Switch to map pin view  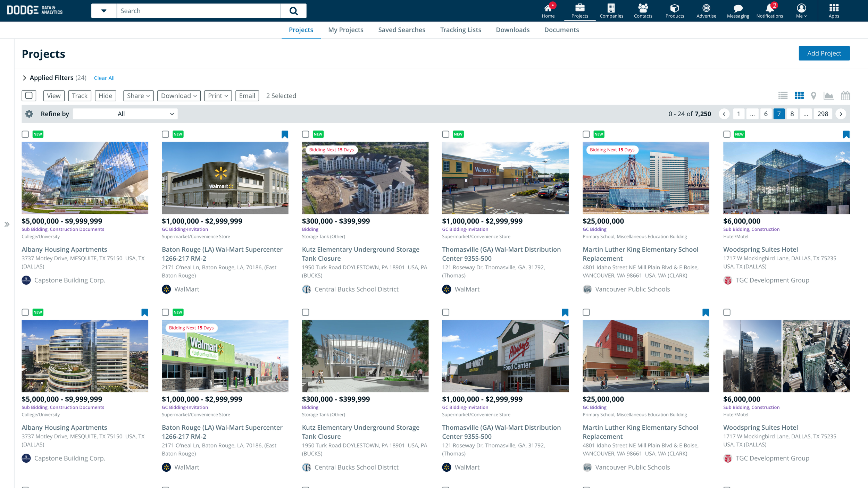click(813, 96)
